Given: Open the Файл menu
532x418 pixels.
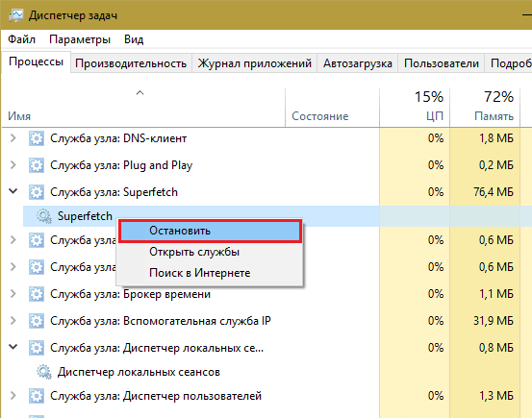Looking at the screenshot, I should tap(22, 39).
